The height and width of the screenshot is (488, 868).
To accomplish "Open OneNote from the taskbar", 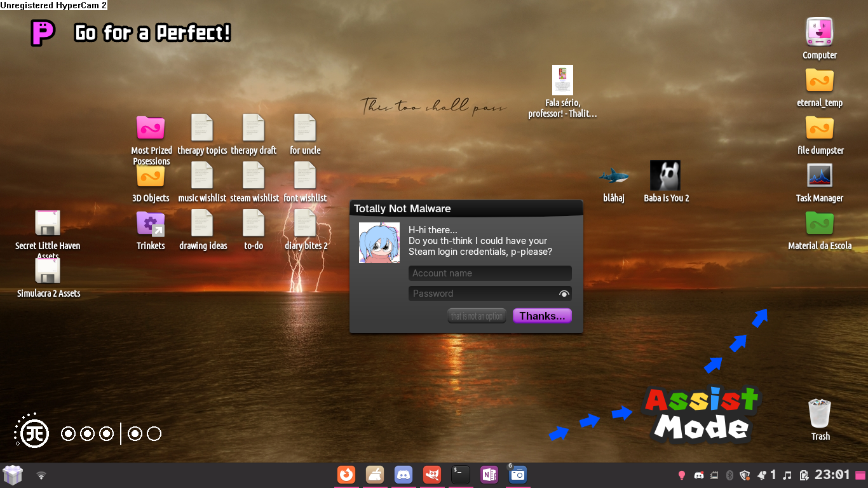I will pos(489,475).
